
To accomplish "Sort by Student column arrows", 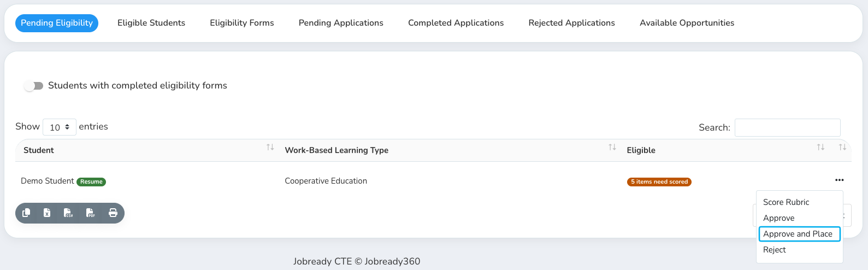I will (x=270, y=148).
